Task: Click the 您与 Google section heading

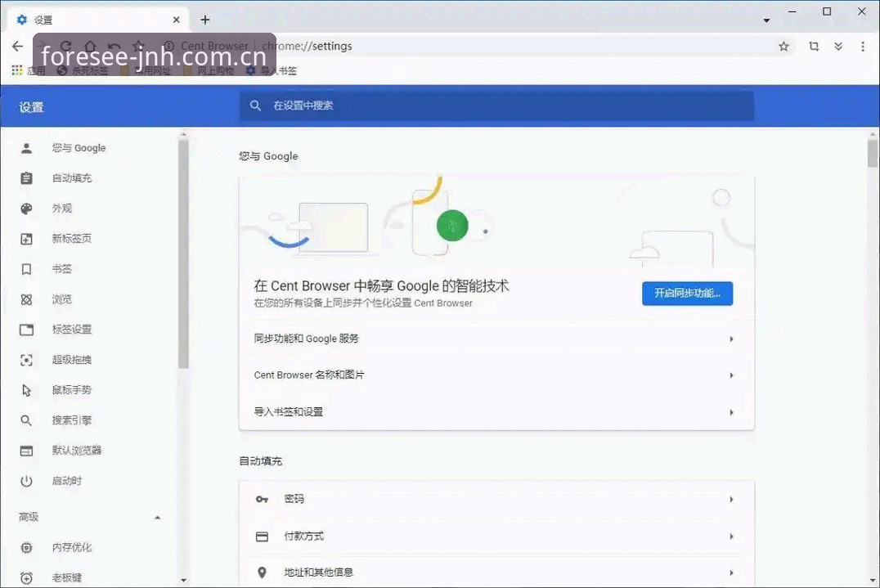Action: [x=268, y=156]
